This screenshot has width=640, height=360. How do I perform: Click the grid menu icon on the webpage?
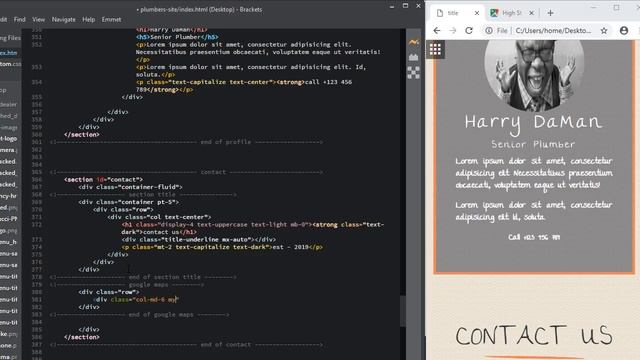(x=435, y=49)
